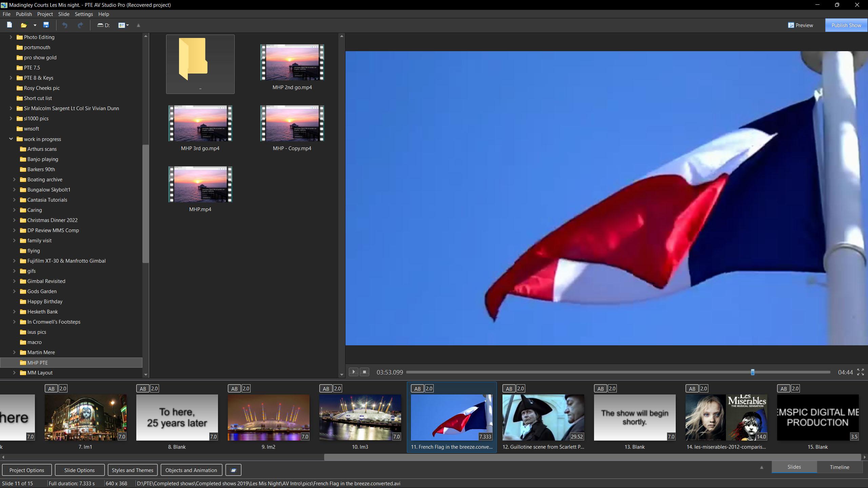Select the D: drive button
This screenshot has width=868, height=488.
[x=103, y=25]
